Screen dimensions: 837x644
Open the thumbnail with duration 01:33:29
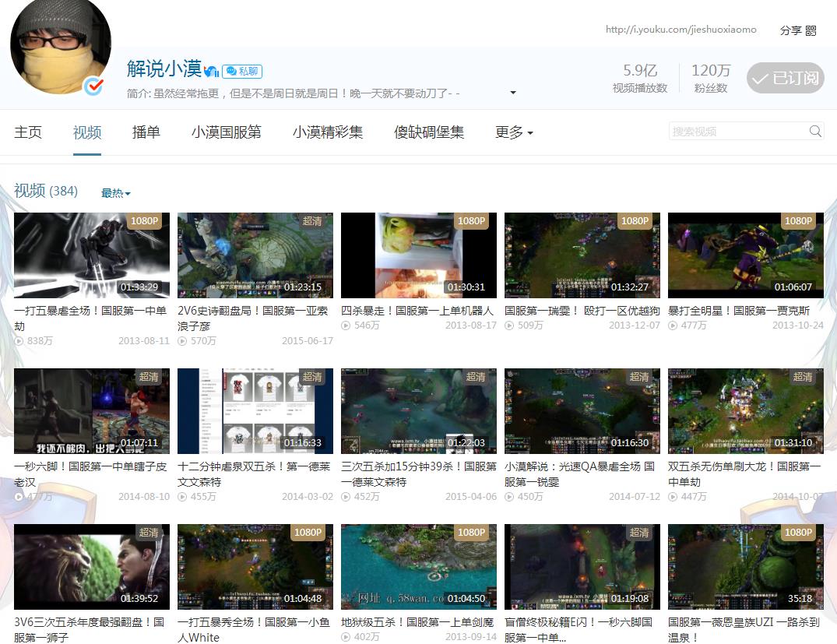(x=92, y=255)
